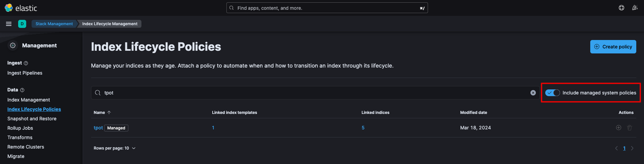Open Snapshot and Restore in sidebar
The width and height of the screenshot is (644, 164).
pyautogui.click(x=32, y=119)
